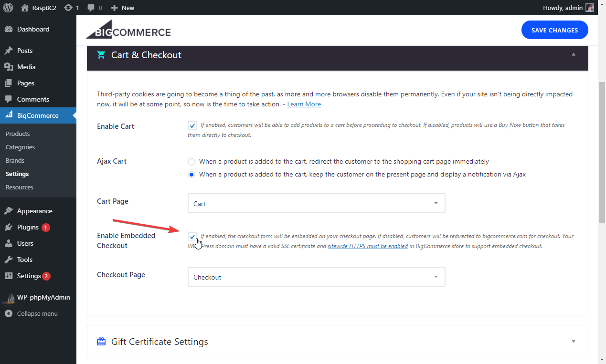The image size is (606, 364).
Task: Uncheck the Enable Cart checkbox
Action: [x=192, y=125]
